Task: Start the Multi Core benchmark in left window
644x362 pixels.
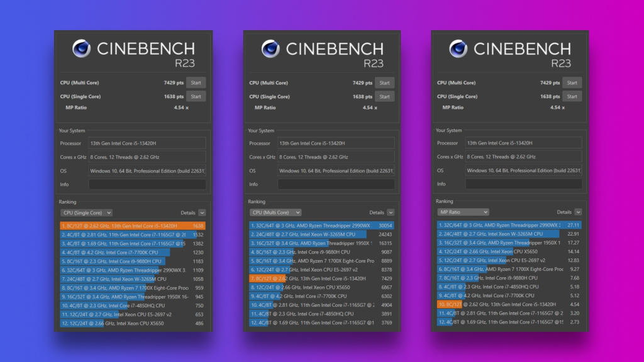Action: coord(196,82)
